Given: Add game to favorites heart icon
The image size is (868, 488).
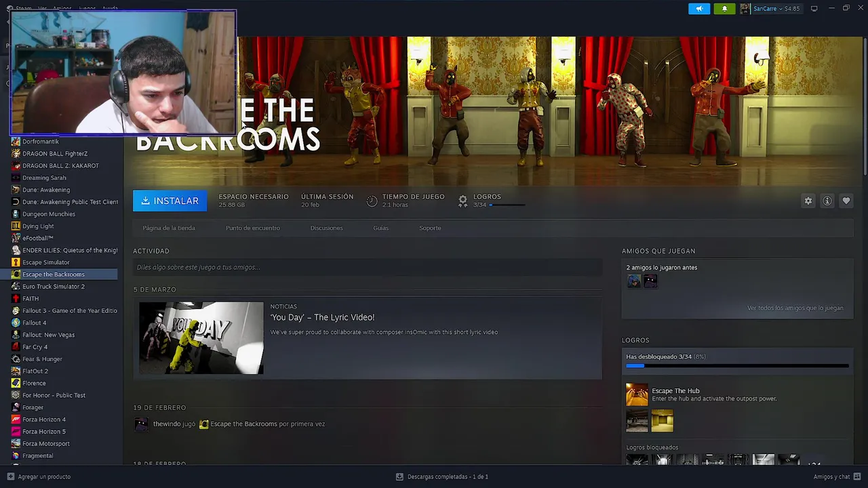Looking at the screenshot, I should (x=846, y=201).
